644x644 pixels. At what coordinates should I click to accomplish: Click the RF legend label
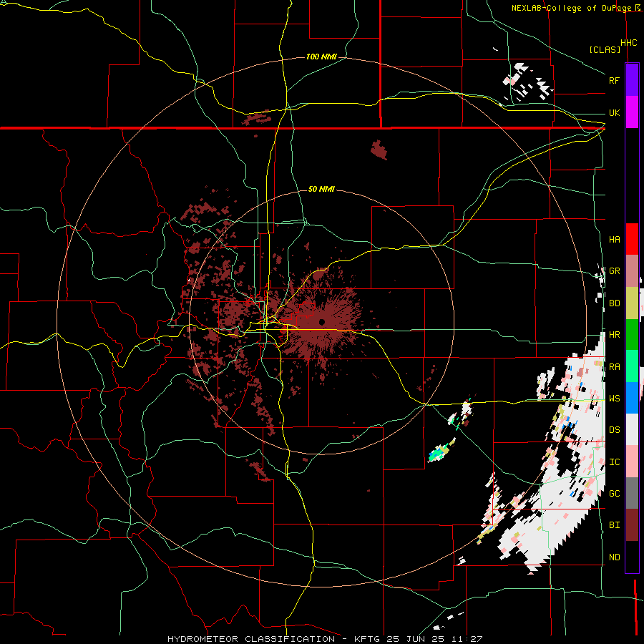(614, 80)
